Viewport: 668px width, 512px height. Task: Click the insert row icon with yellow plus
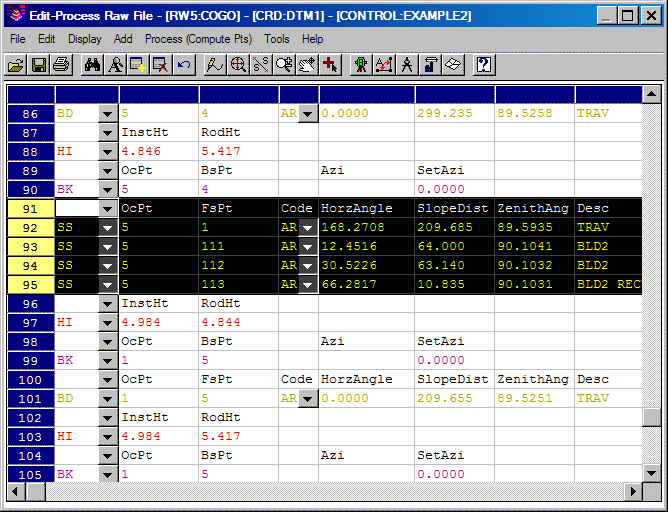(x=138, y=65)
